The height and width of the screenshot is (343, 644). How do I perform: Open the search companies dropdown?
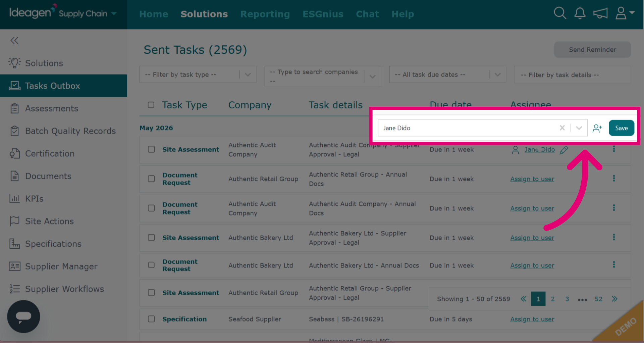tap(323, 77)
